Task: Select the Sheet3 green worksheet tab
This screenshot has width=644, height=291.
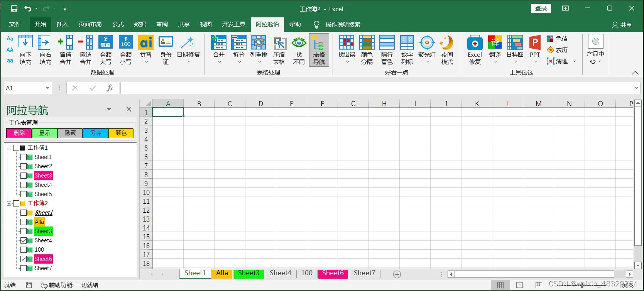Action: tap(249, 273)
